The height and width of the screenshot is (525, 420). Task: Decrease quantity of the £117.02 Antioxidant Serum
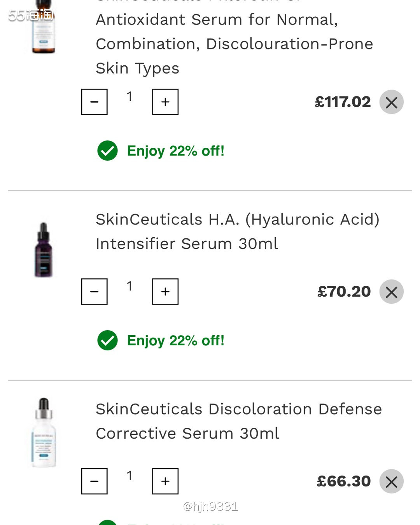tap(94, 102)
